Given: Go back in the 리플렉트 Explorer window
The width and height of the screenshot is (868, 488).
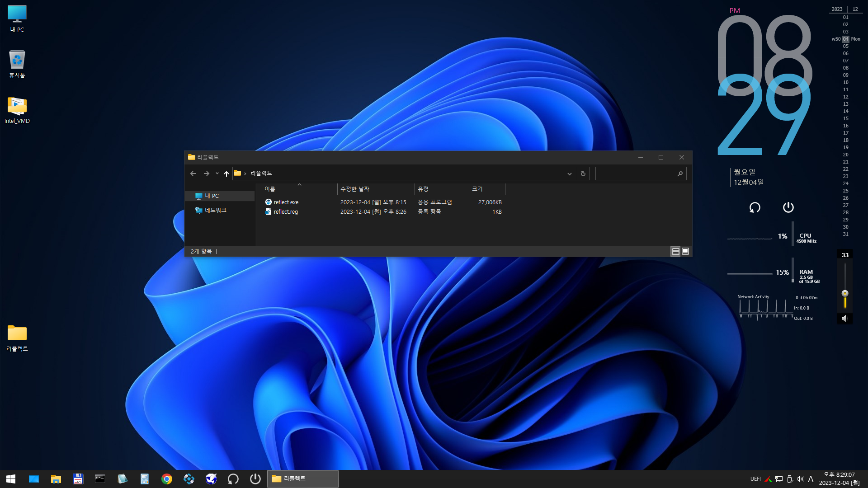Looking at the screenshot, I should 193,174.
